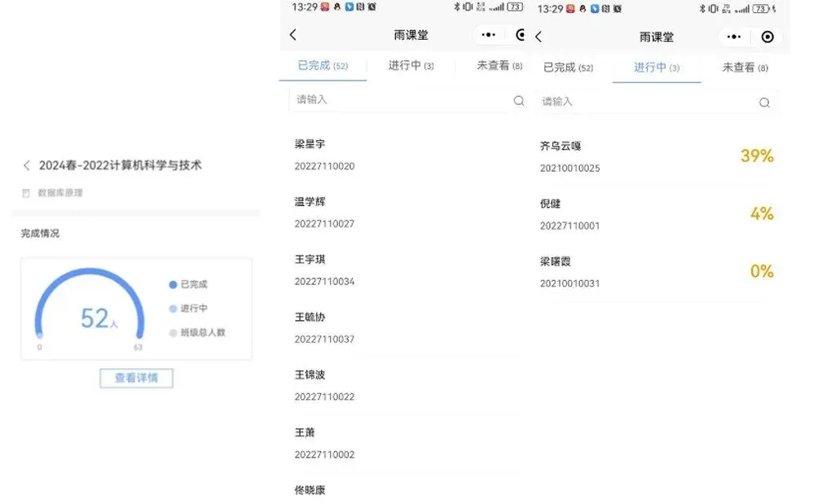Open student 梁曙霞 in the in-progress list

click(x=555, y=261)
